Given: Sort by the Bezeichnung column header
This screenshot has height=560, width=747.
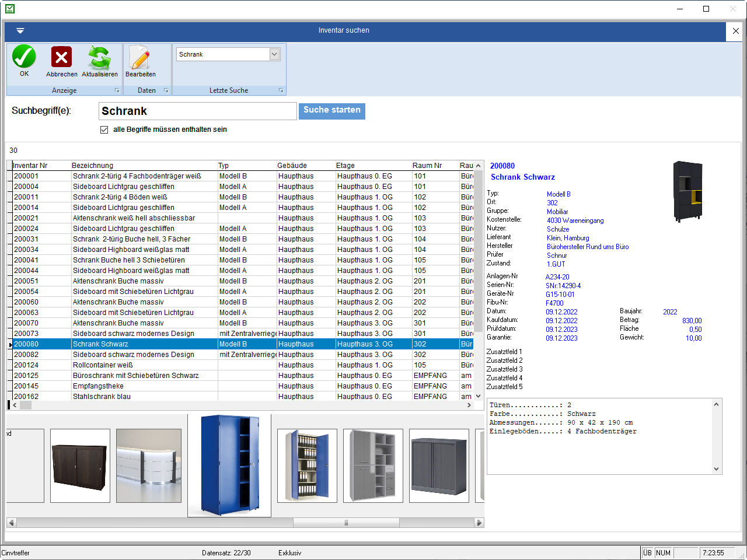Looking at the screenshot, I should tap(144, 166).
